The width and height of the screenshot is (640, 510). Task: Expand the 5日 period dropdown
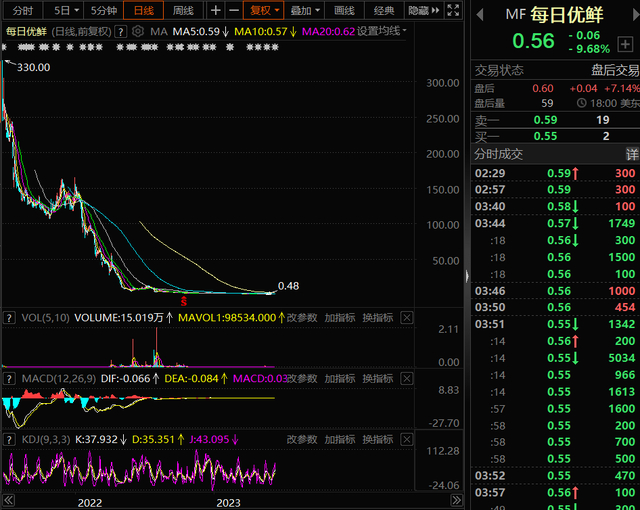(65, 10)
